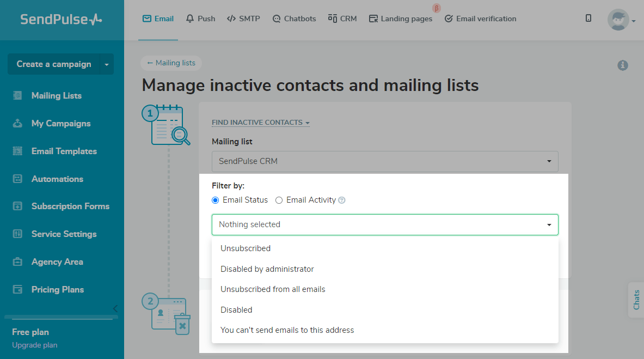Go to Automations in the sidebar
Viewport: 644px width, 359px height.
point(57,179)
